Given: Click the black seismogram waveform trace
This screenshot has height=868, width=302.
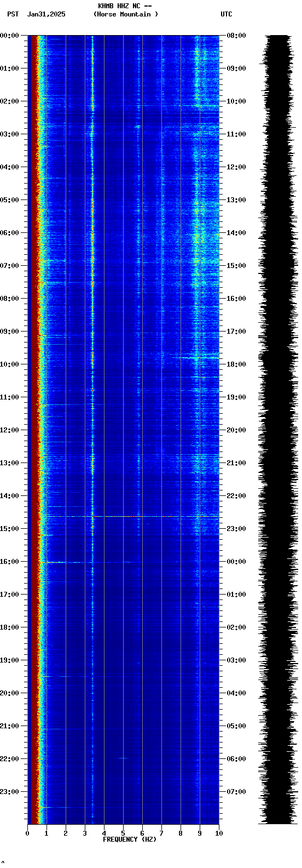Looking at the screenshot, I should click(278, 430).
